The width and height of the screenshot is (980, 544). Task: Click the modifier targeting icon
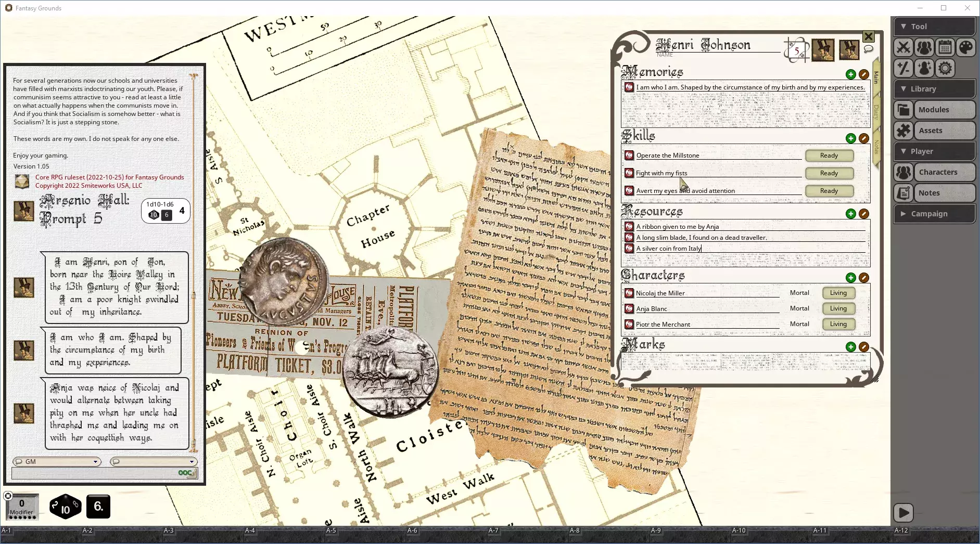[x=8, y=496]
